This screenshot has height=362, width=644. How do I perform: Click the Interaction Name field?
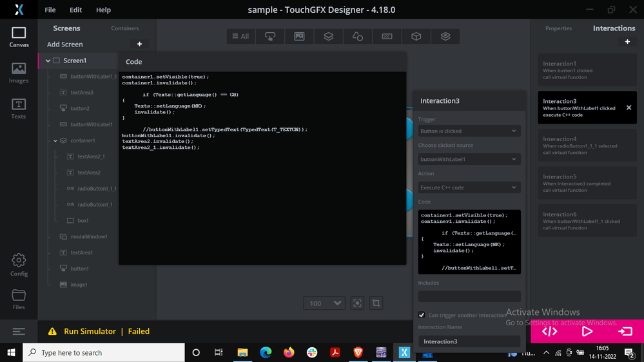469,341
